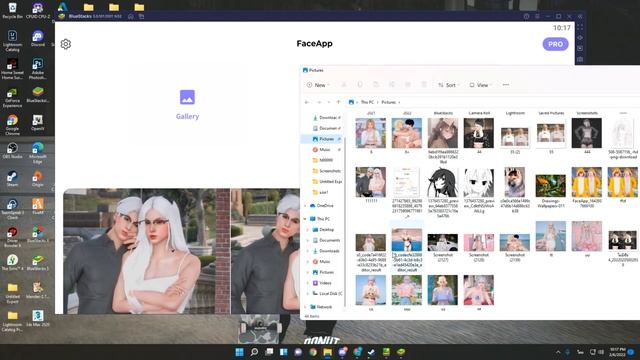
Task: Go up one folder level in Explorer
Action: tap(338, 102)
